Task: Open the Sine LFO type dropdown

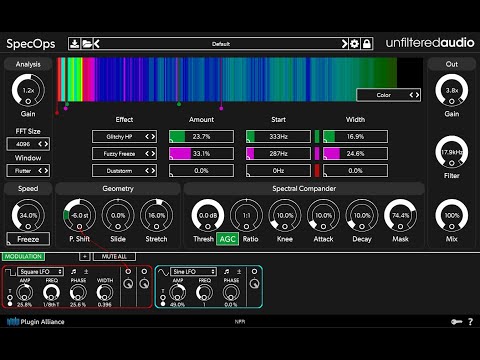Action: coord(193,272)
